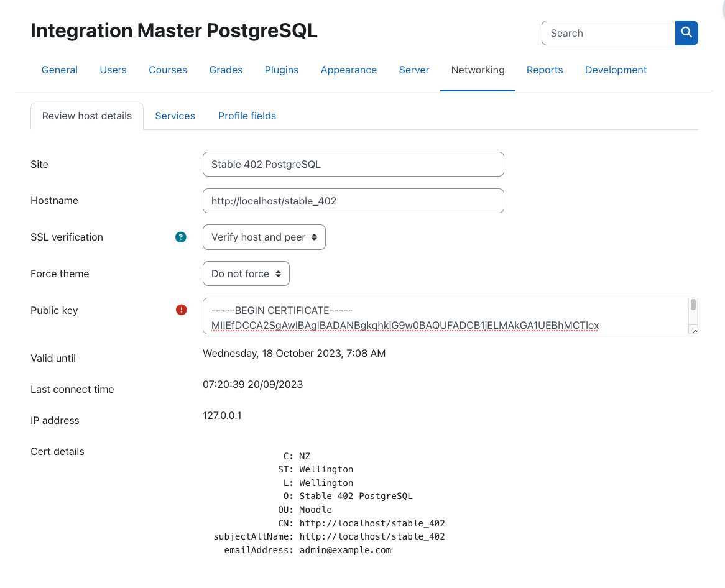This screenshot has height=588, width=725.
Task: Click the 'Valid until' label
Action: (53, 358)
